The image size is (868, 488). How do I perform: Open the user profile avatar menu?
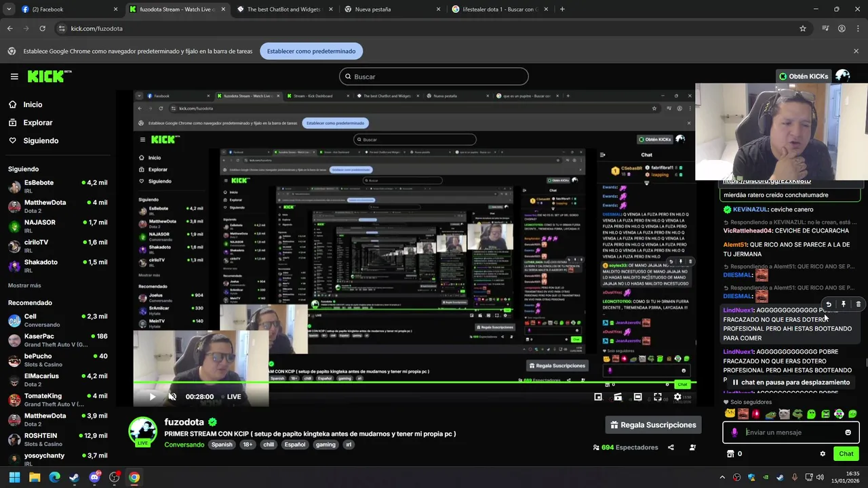point(843,76)
